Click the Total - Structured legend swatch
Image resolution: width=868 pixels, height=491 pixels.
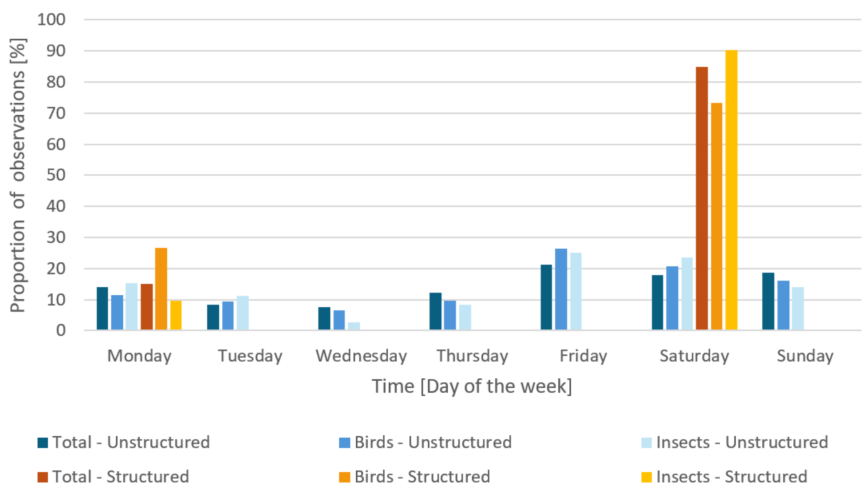pyautogui.click(x=42, y=477)
